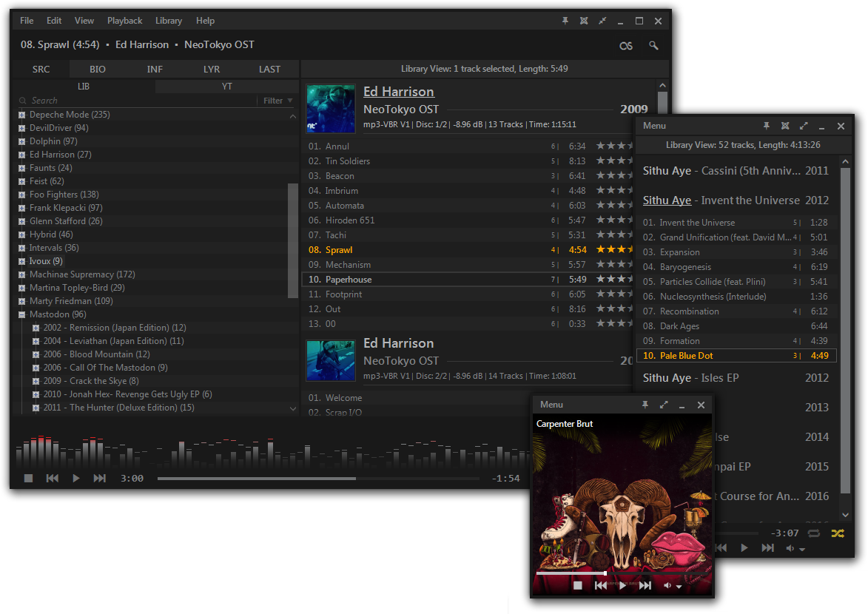Switch to the LYR tab
Image resolution: width=868 pixels, height=614 pixels.
coord(212,70)
